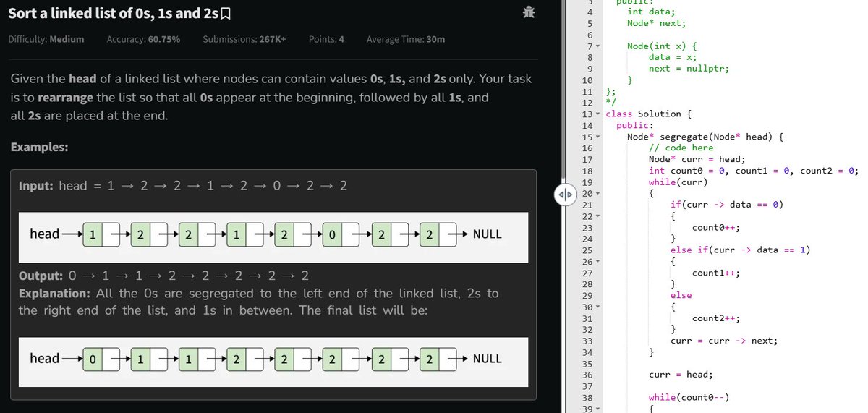Place cursor on 'Node* next;' line

point(656,23)
